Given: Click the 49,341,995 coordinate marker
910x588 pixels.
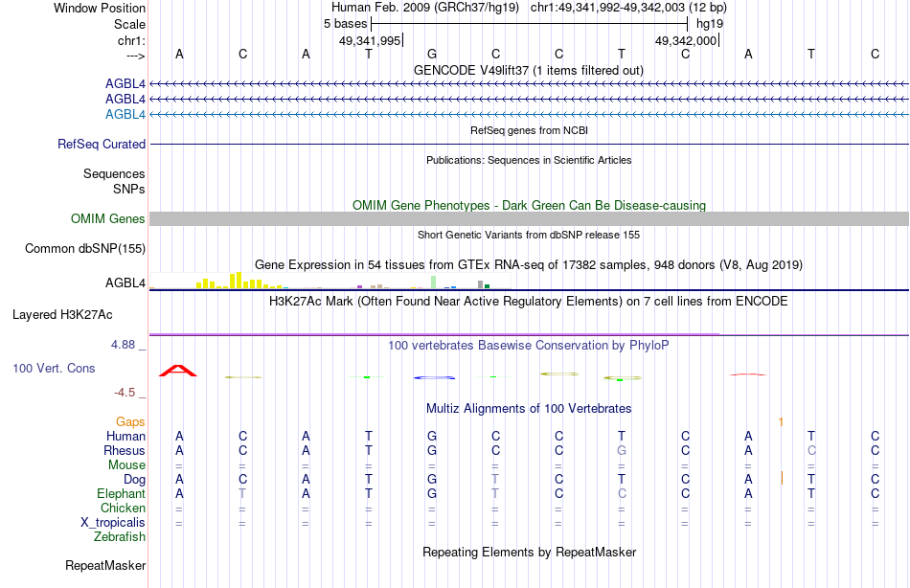Looking at the screenshot, I should click(371, 40).
